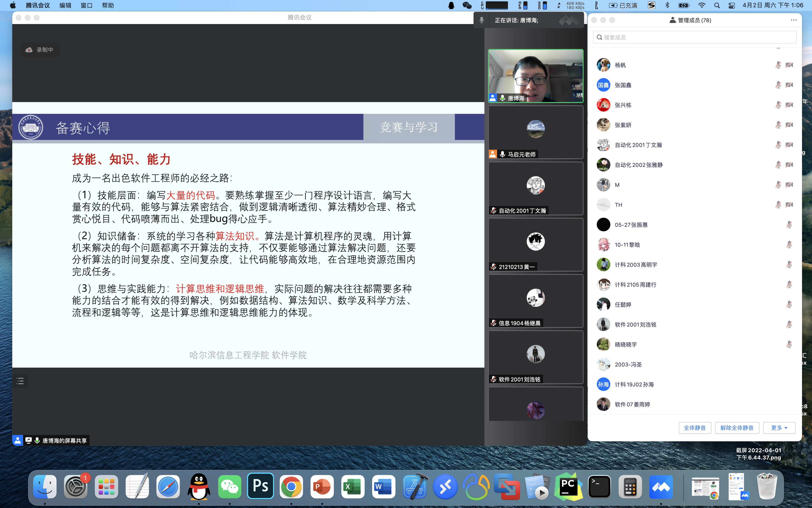812x508 pixels.
Task: Click the 搜索成员 search field
Action: point(695,37)
